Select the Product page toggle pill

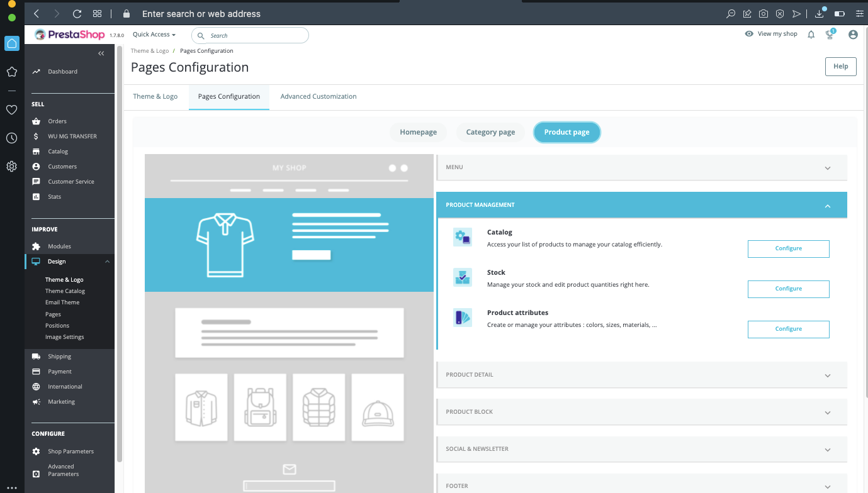point(566,132)
